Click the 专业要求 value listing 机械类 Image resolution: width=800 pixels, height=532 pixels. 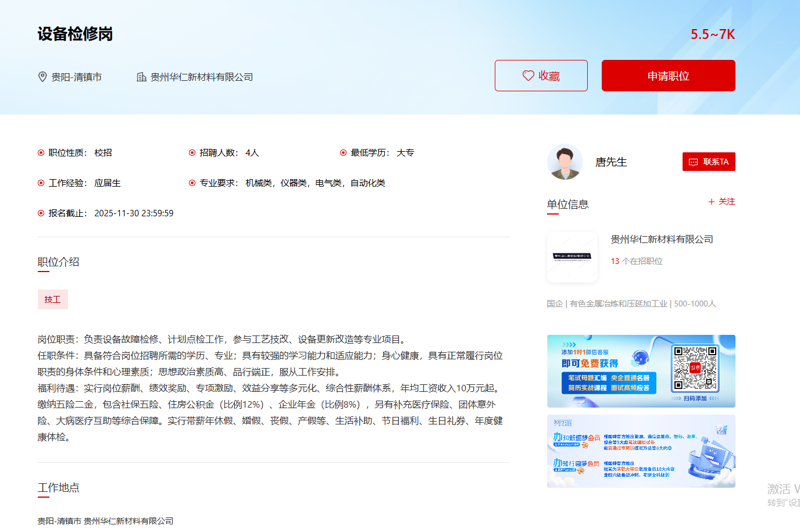(x=315, y=183)
